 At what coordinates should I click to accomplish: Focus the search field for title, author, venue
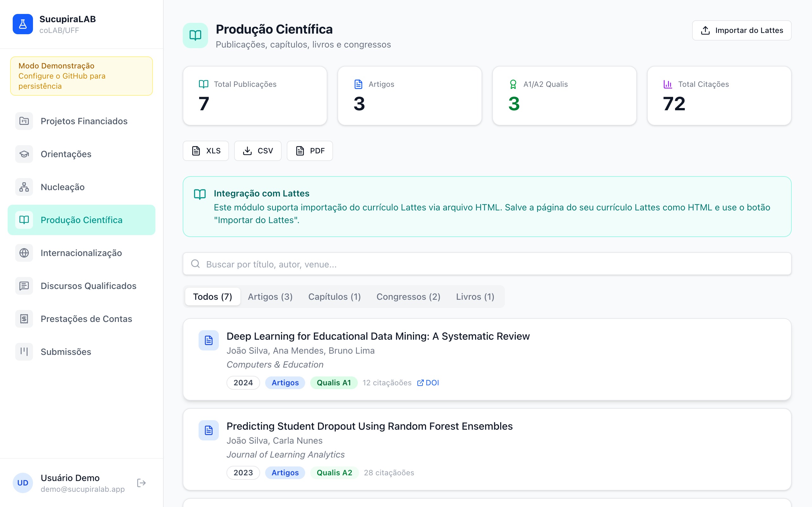coord(487,264)
